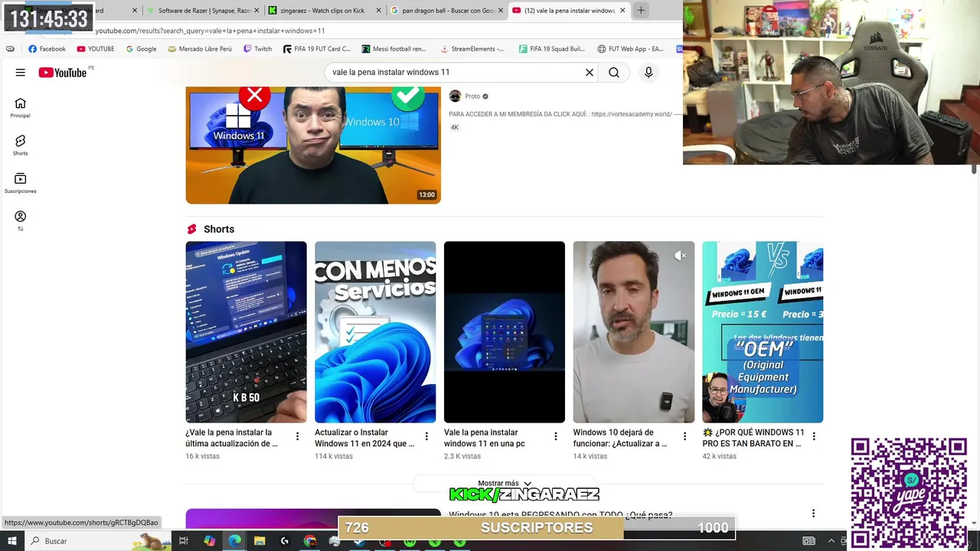
Task: Open the vortexacademy.world link in description
Action: click(x=632, y=114)
